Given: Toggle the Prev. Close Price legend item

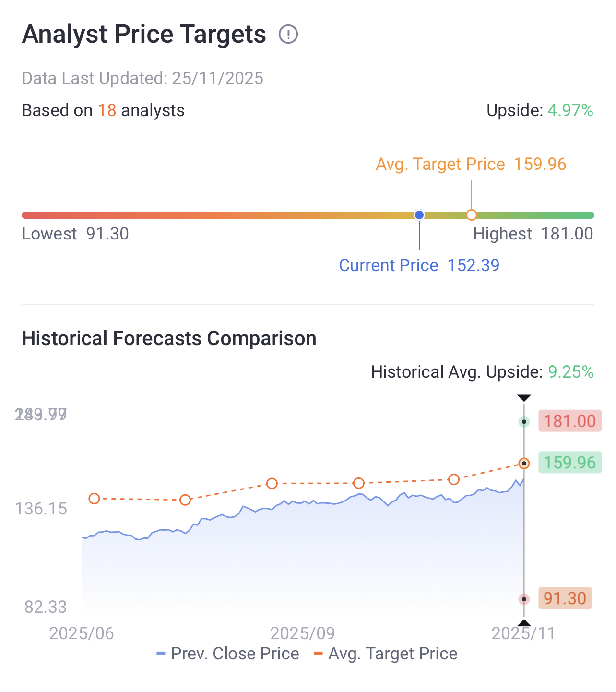Looking at the screenshot, I should tap(228, 654).
